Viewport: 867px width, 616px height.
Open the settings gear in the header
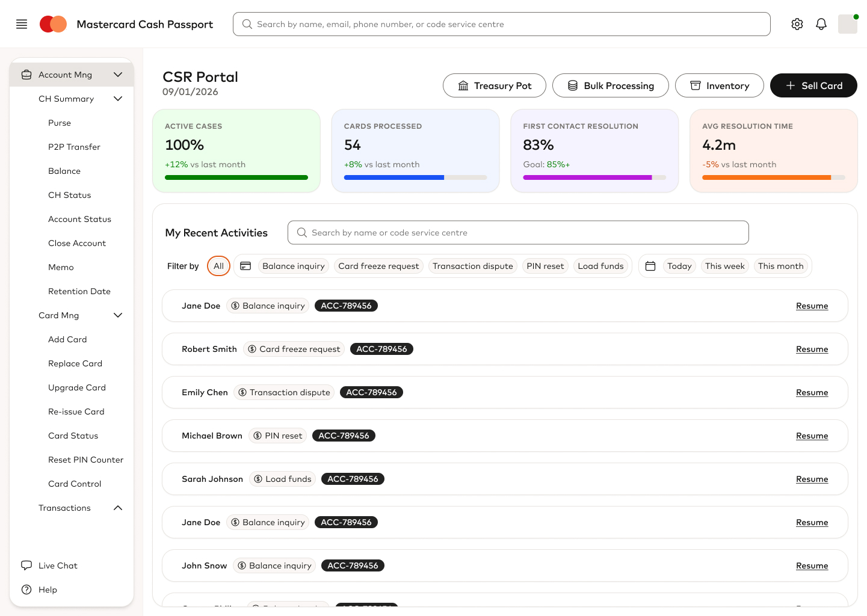(x=797, y=24)
